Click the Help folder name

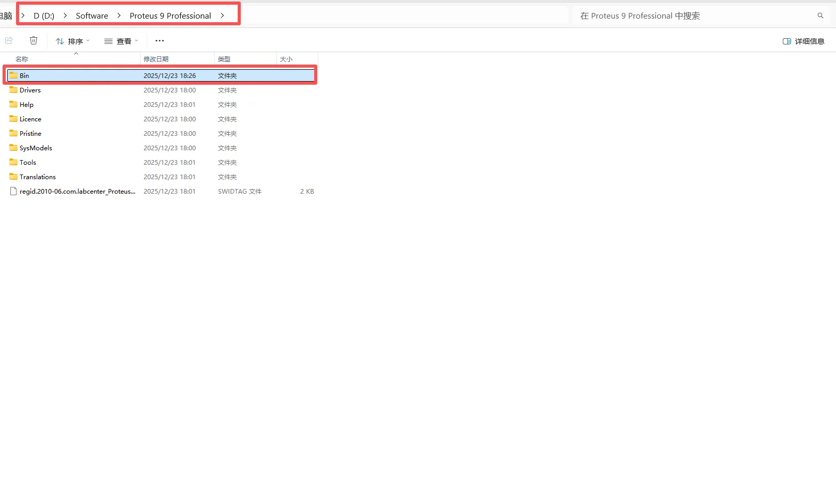click(x=26, y=105)
